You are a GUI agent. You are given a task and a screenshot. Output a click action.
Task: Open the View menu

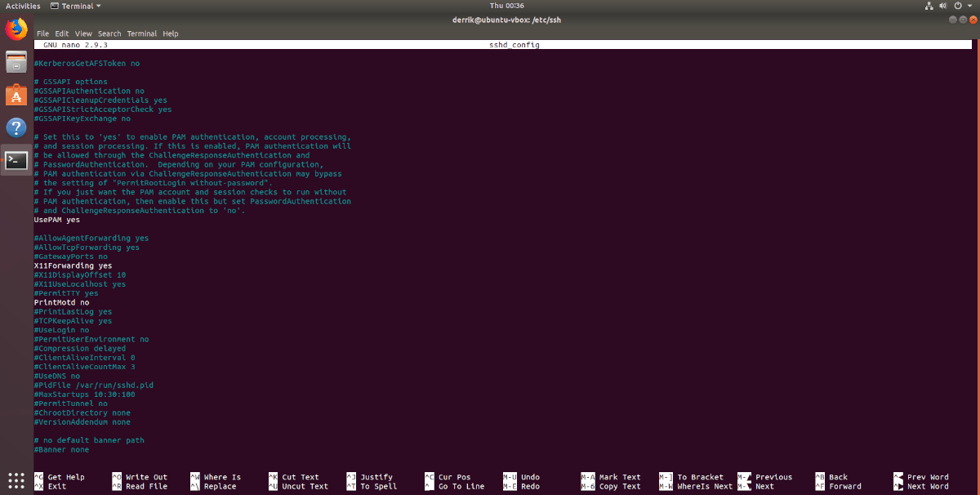[83, 33]
